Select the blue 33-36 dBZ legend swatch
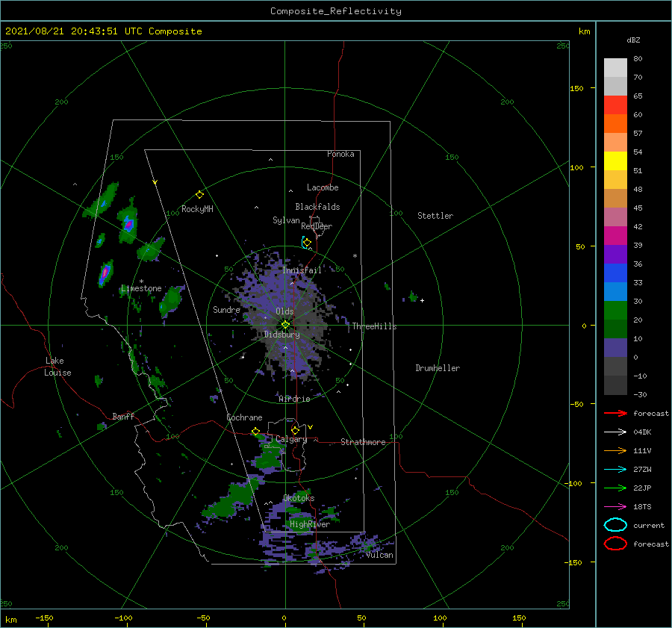 coord(615,273)
